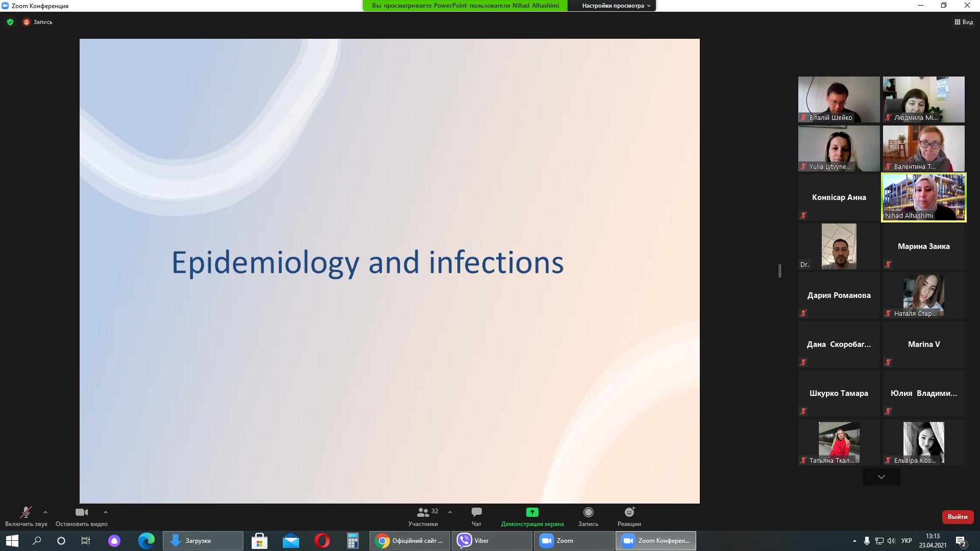Open the Windows Start menu
This screenshot has width=980, height=551.
[x=12, y=541]
